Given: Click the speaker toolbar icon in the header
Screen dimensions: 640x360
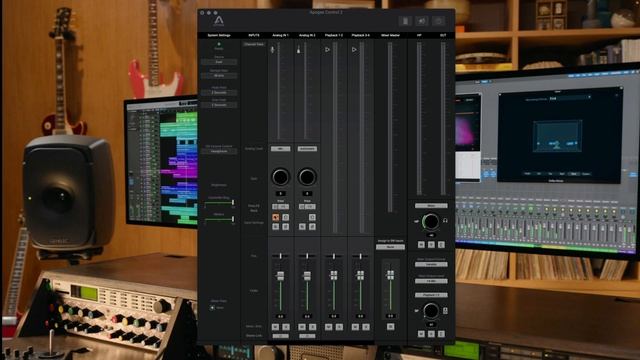Looking at the screenshot, I should pyautogui.click(x=422, y=21).
